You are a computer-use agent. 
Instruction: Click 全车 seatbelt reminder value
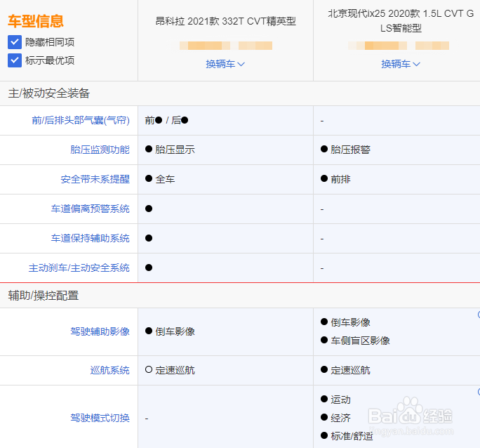pos(166,179)
